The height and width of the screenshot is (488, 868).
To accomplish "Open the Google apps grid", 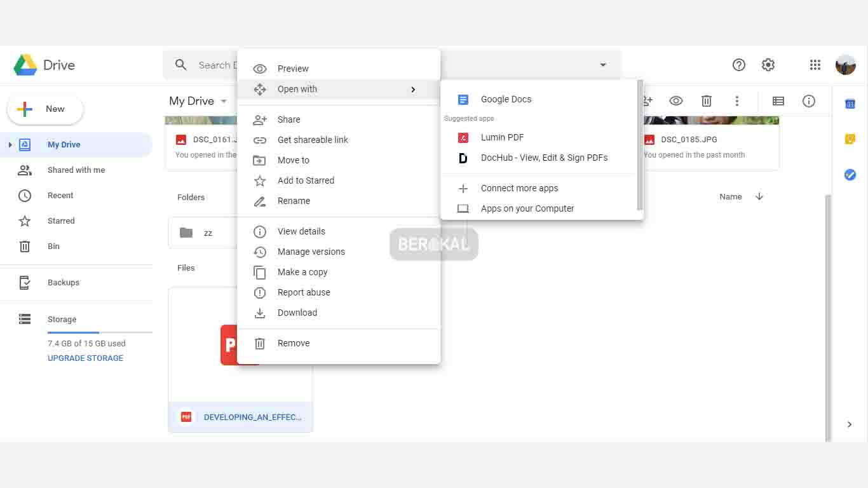I will pyautogui.click(x=815, y=65).
